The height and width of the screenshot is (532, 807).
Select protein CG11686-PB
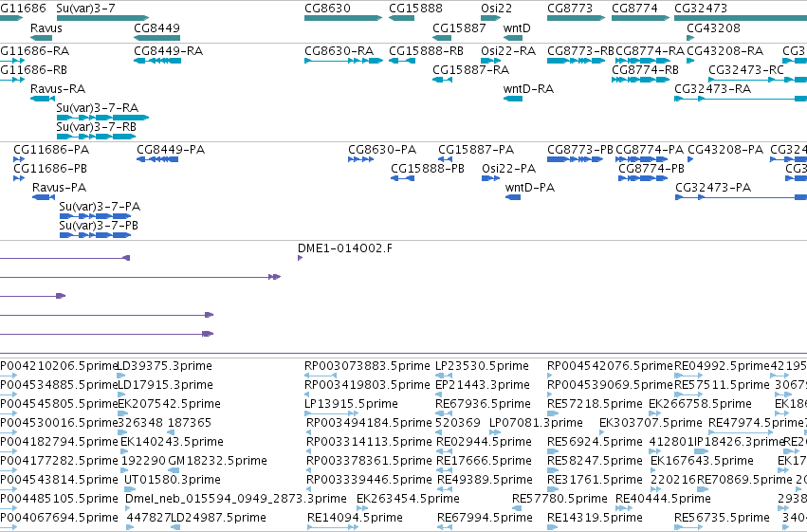click(19, 178)
